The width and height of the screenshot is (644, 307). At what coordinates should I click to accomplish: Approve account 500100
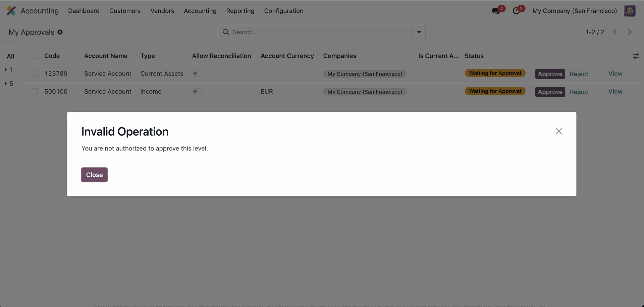coord(550,92)
